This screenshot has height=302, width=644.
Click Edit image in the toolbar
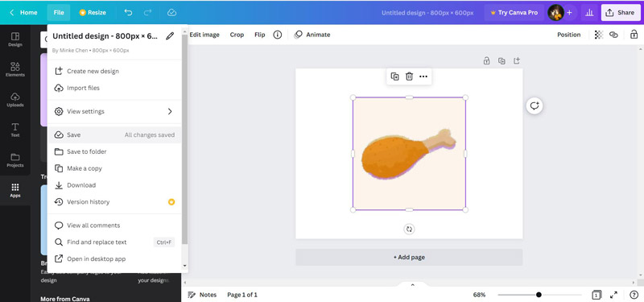pyautogui.click(x=204, y=35)
